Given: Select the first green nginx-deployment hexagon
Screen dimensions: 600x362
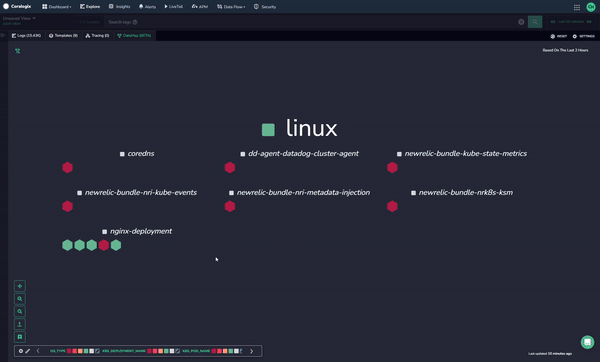Looking at the screenshot, I should coord(67,245).
